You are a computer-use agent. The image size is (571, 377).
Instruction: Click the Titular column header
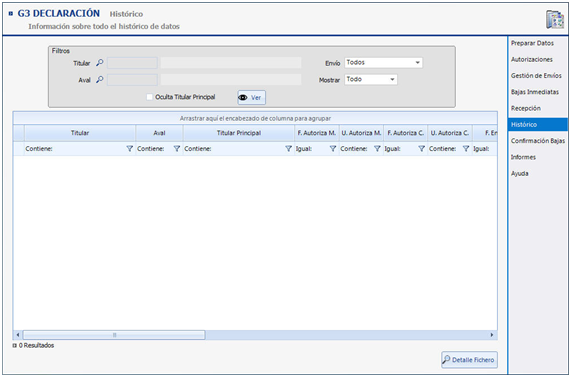[80, 133]
